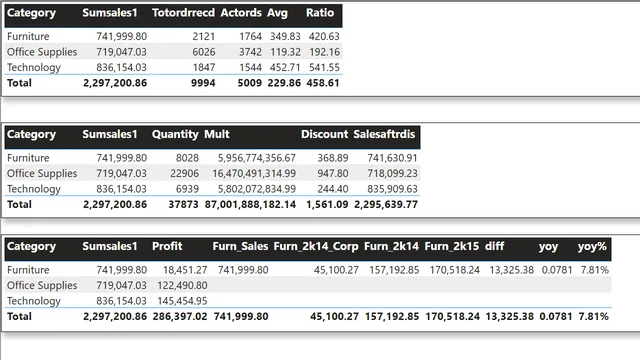Select the Salesaftrdis value 741,630.91
640x360 pixels.
(x=392, y=158)
